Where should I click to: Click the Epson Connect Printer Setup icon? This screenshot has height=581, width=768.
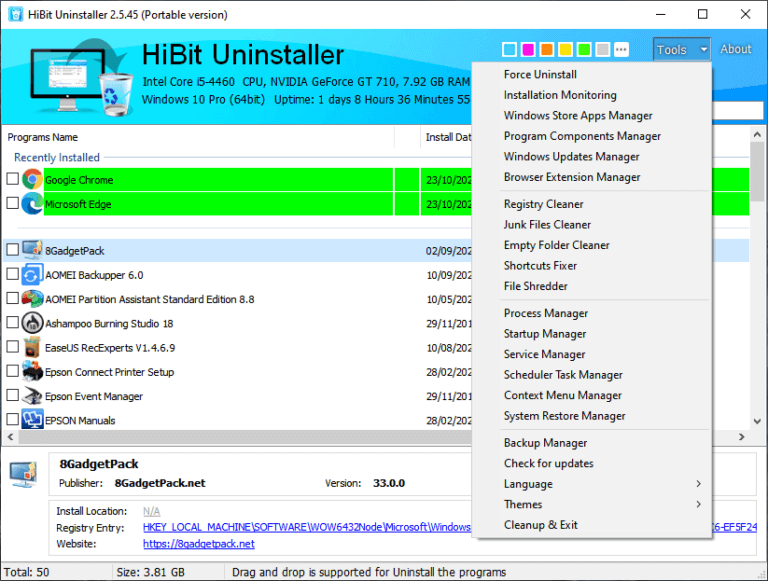point(32,371)
